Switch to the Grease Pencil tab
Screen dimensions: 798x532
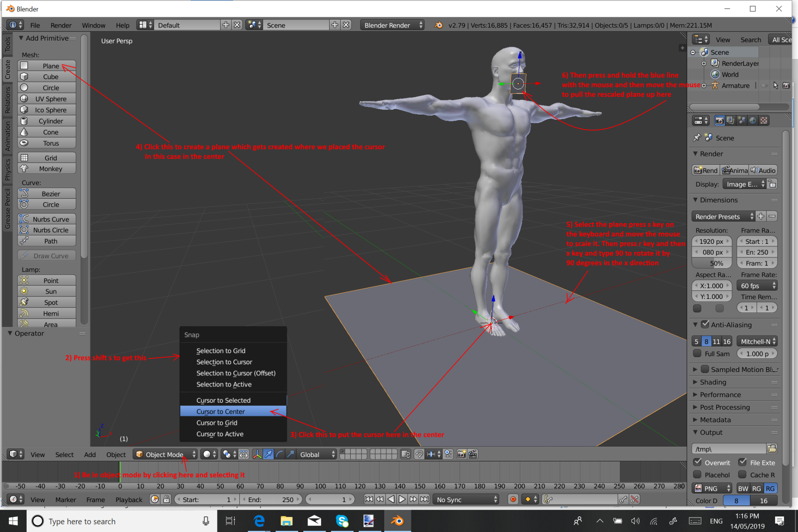point(8,209)
